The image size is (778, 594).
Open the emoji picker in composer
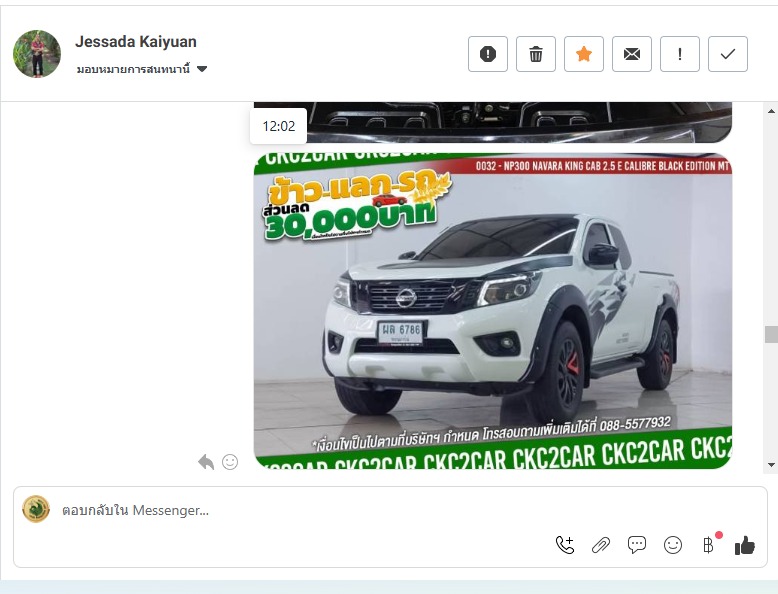point(673,545)
